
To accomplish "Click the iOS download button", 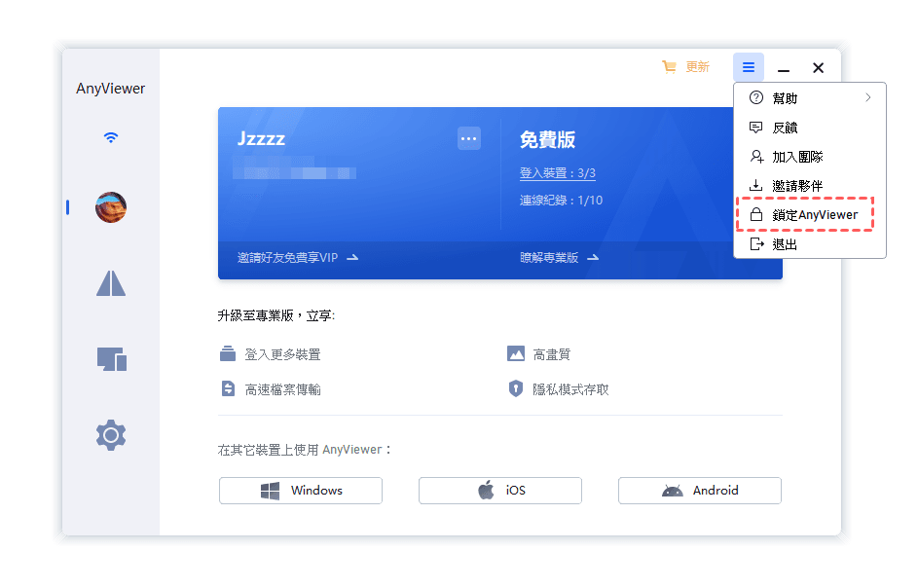I will click(500, 491).
